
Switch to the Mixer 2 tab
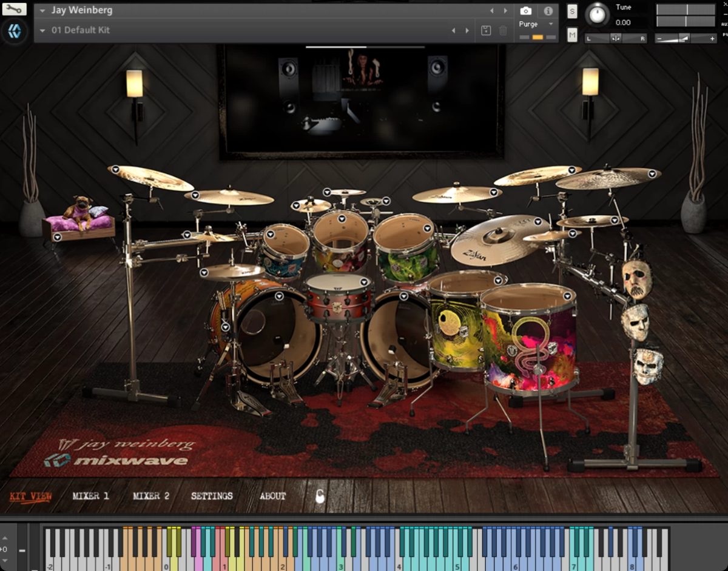(152, 496)
